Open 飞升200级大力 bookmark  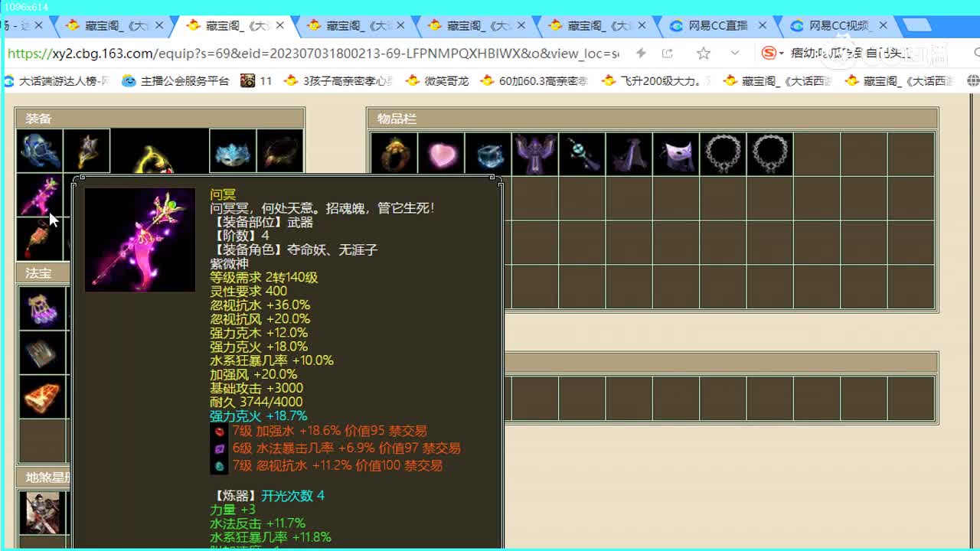tap(656, 80)
